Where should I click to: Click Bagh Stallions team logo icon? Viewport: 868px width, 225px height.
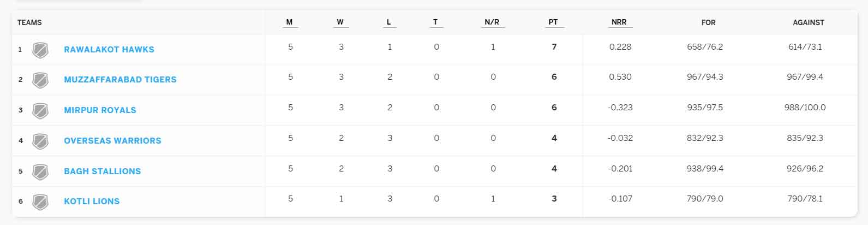pyautogui.click(x=40, y=172)
